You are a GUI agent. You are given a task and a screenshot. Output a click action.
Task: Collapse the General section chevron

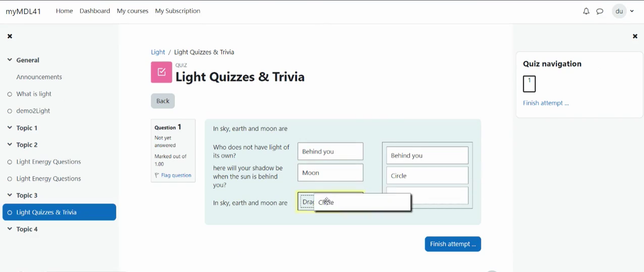tap(10, 60)
